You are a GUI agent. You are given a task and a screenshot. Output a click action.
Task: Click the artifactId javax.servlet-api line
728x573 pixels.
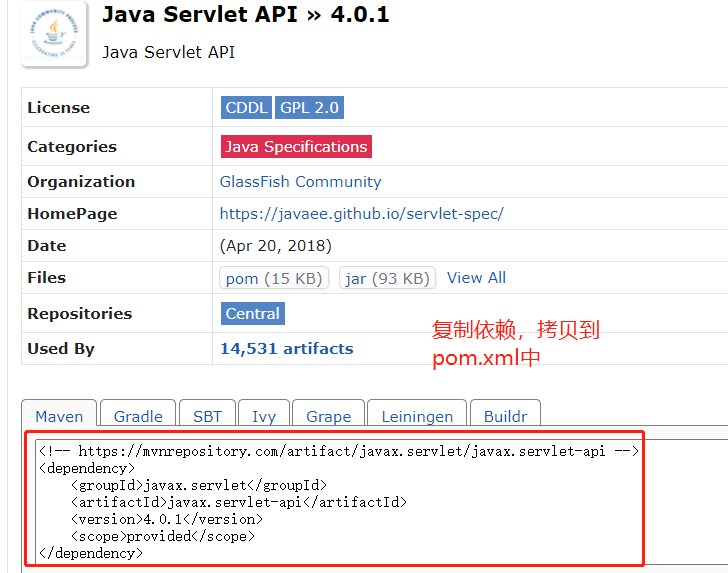click(239, 502)
